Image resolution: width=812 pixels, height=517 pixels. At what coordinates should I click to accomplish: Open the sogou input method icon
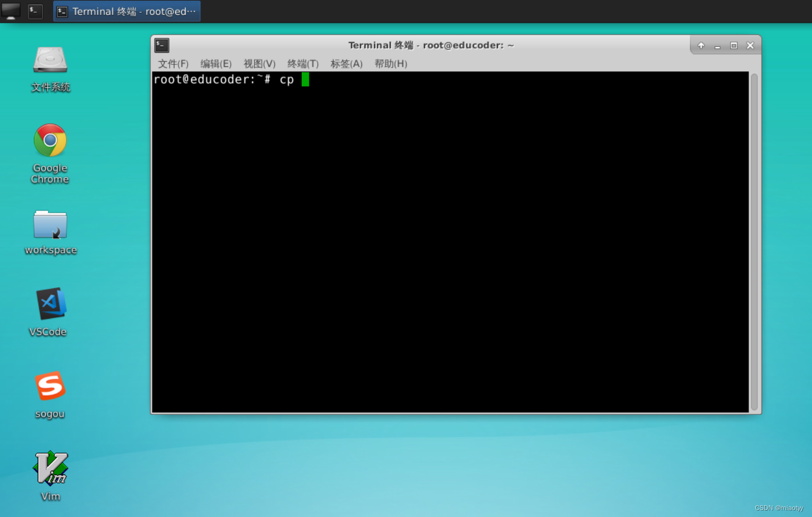tap(50, 395)
